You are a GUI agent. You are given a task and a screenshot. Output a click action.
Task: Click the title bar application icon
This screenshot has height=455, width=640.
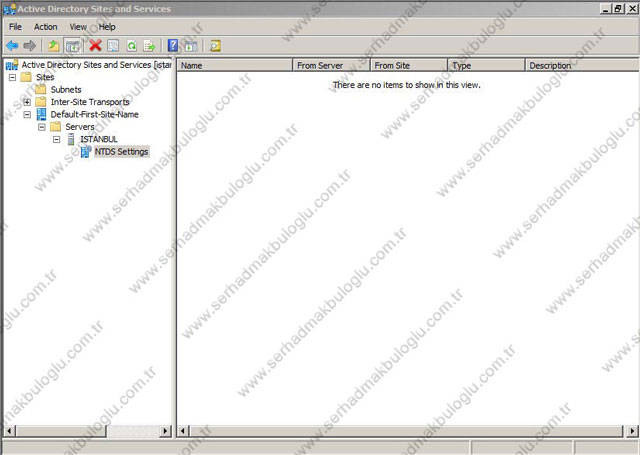9,8
